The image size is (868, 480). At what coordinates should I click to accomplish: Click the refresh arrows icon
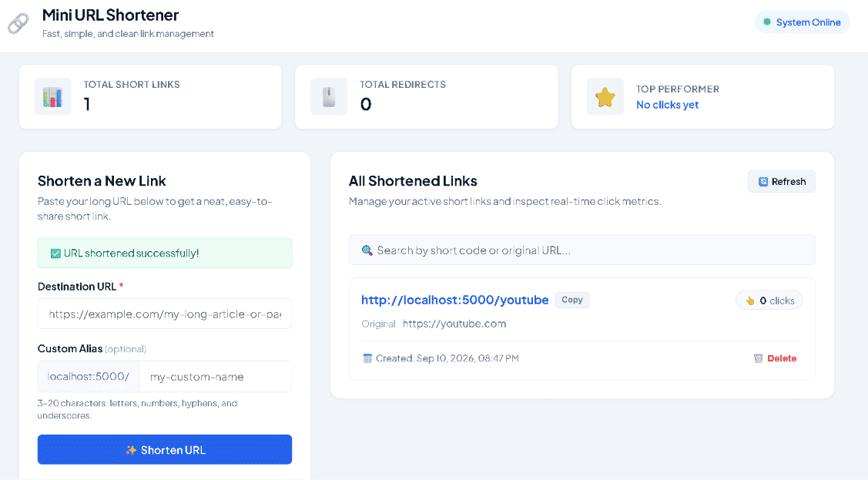pos(762,182)
